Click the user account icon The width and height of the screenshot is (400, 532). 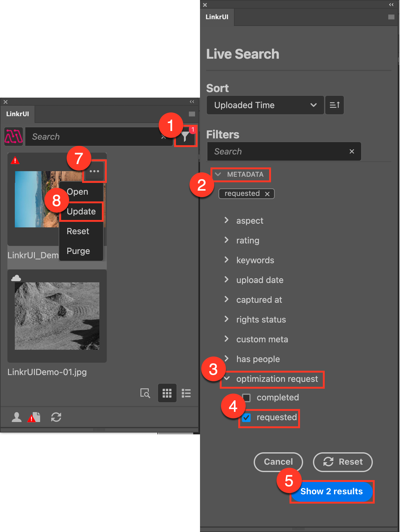click(17, 417)
